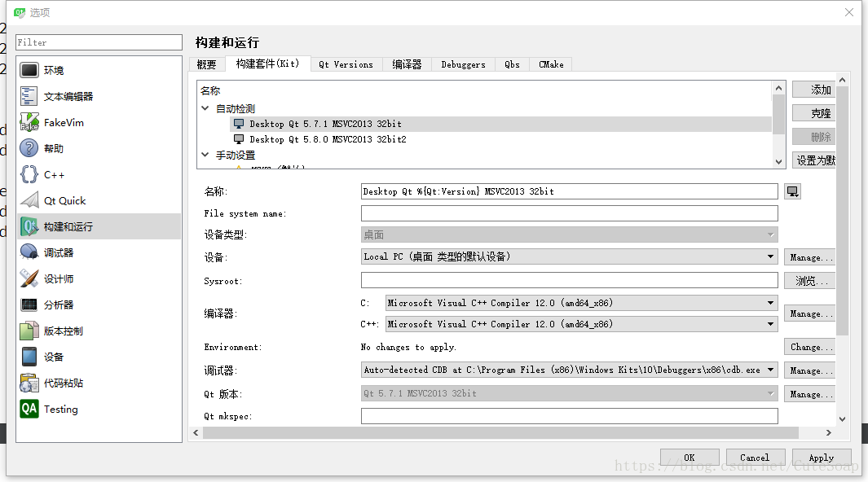This screenshot has height=482, width=868.
Task: Click the File system name field
Action: [569, 213]
